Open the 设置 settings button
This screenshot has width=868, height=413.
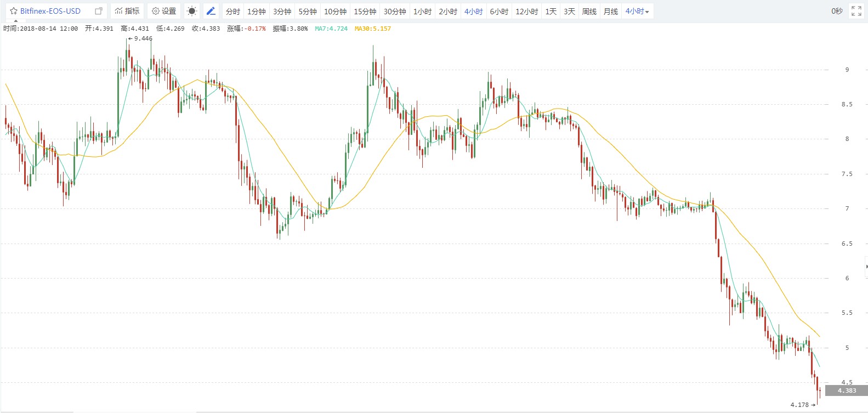click(164, 11)
